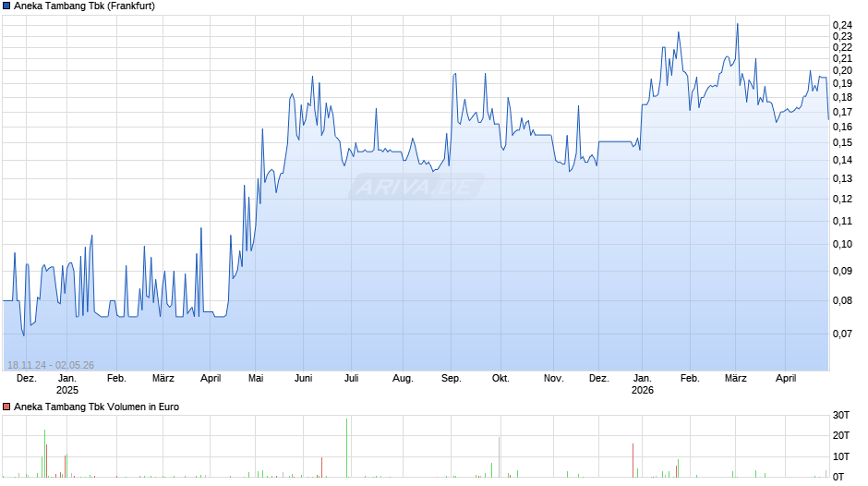The width and height of the screenshot is (868, 486).
Task: Click the 'Juni' month label
Action: coord(304,379)
